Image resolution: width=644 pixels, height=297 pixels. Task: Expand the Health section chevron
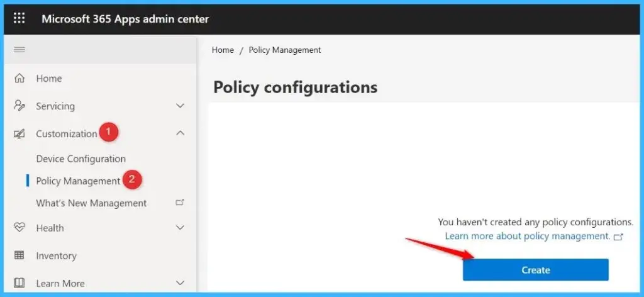[180, 228]
